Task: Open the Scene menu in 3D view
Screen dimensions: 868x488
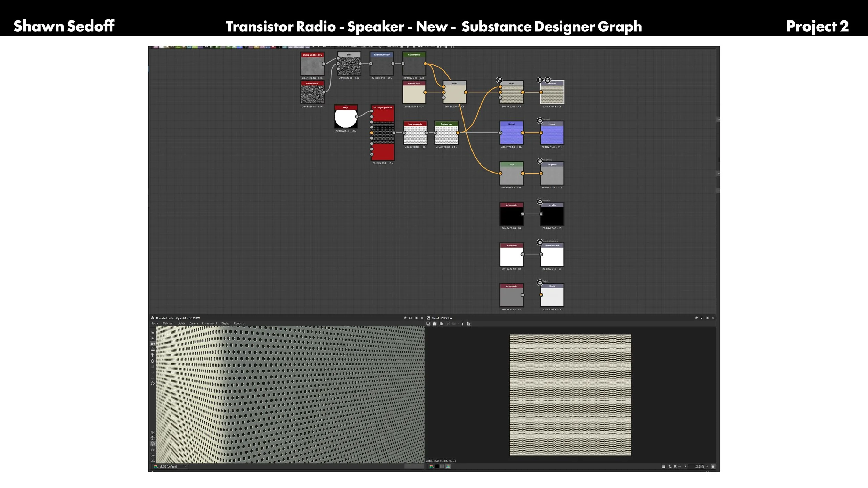Action: [155, 323]
